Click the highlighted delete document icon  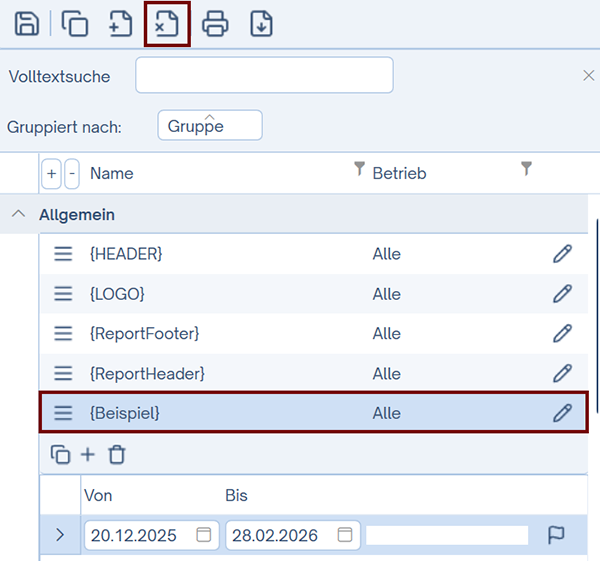tap(167, 24)
